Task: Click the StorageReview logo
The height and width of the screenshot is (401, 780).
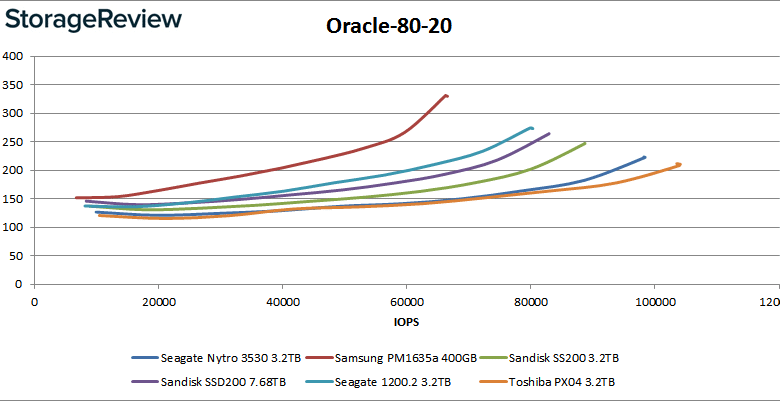Action: coord(94,20)
